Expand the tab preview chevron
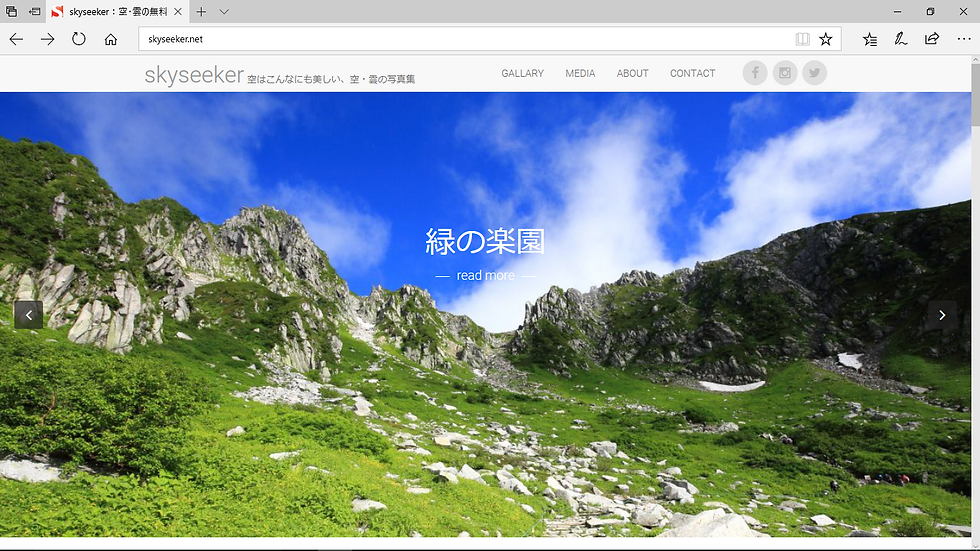 pyautogui.click(x=224, y=11)
